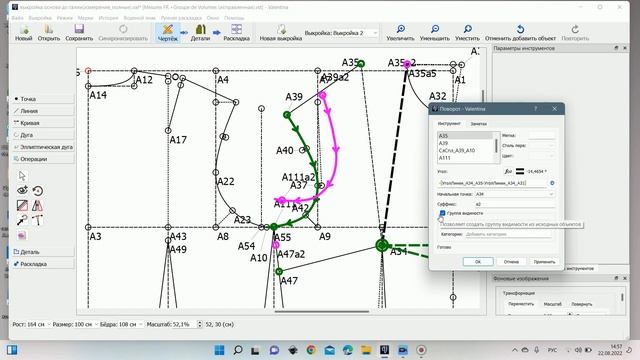The height and width of the screenshot is (360, 640).
Task: Collapse the Операции section
Action: pos(43,159)
